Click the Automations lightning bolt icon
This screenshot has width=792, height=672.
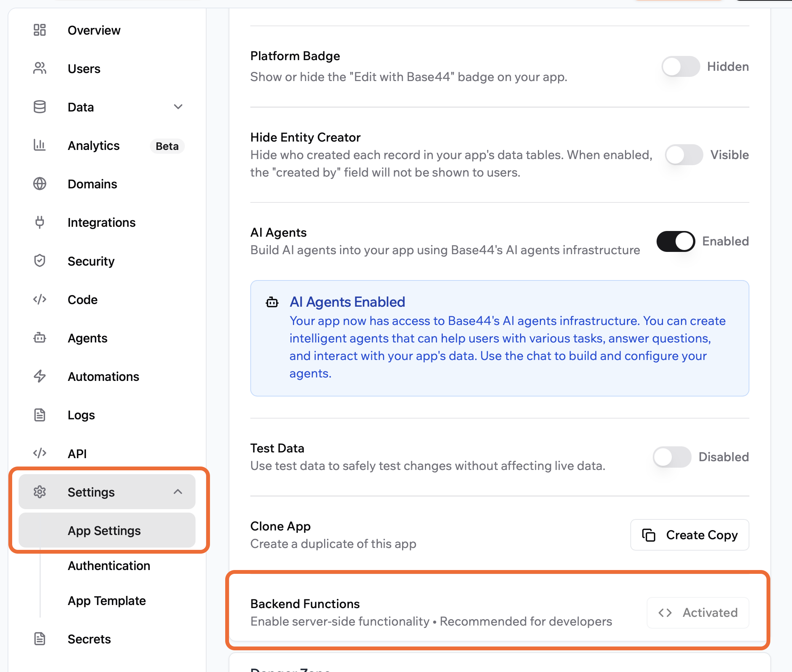40,376
